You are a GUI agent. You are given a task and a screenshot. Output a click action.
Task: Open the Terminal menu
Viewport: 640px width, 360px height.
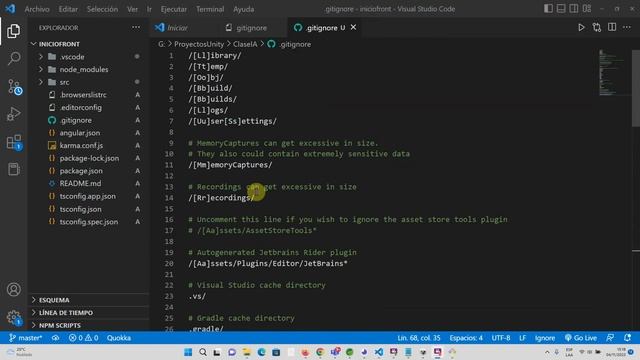point(210,9)
